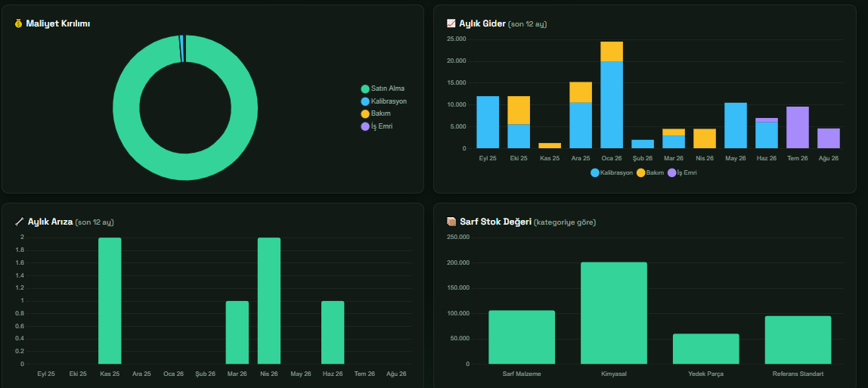Click the Haz 26 bar in Aylık Arıza
The width and height of the screenshot is (868, 388).
tap(333, 333)
